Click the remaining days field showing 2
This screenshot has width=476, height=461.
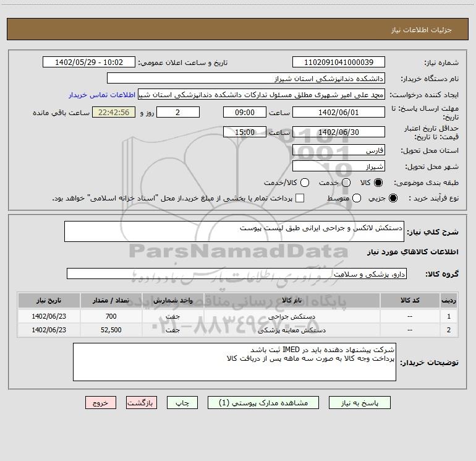[178, 113]
